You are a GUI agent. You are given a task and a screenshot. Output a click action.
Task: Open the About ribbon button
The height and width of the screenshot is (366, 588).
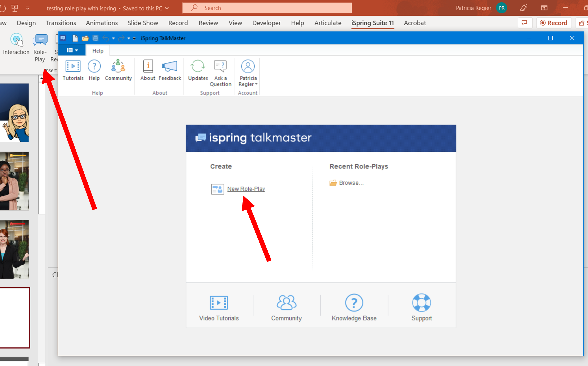point(148,70)
